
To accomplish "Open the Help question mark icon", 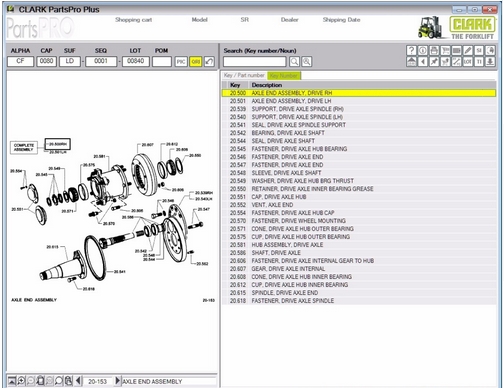I will click(x=412, y=51).
